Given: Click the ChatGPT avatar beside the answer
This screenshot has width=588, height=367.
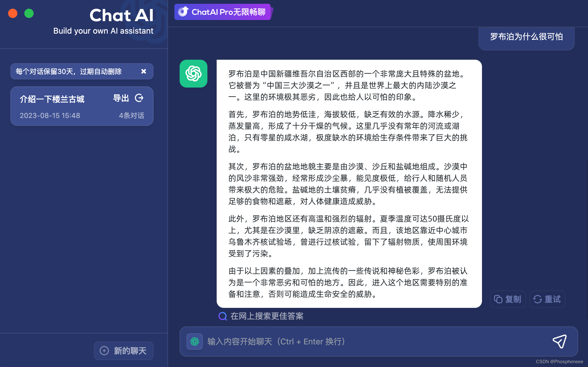Looking at the screenshot, I should [x=193, y=74].
